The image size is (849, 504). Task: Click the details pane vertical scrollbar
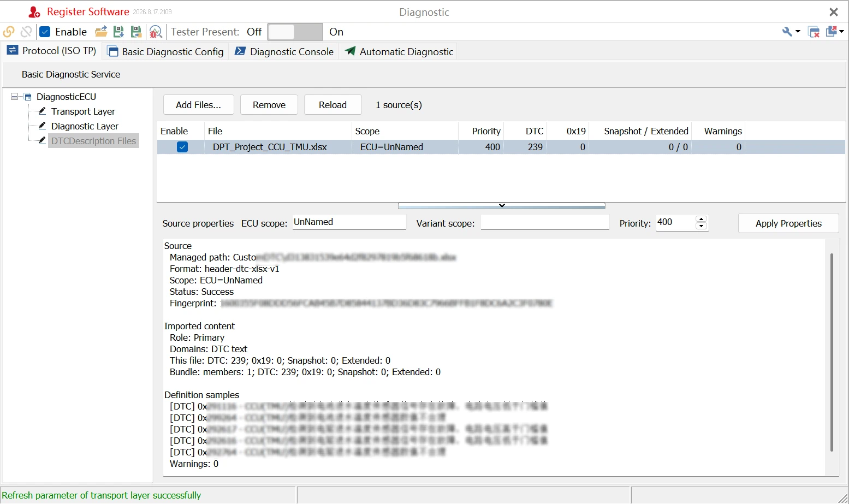pos(832,352)
